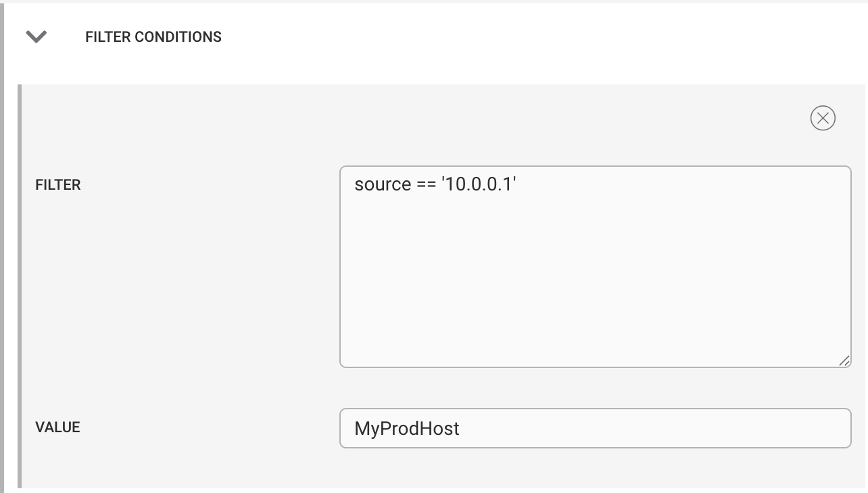Screen dimensions: 868x493
Task: Click the word CONDITIONS in the header
Action: [x=178, y=37]
